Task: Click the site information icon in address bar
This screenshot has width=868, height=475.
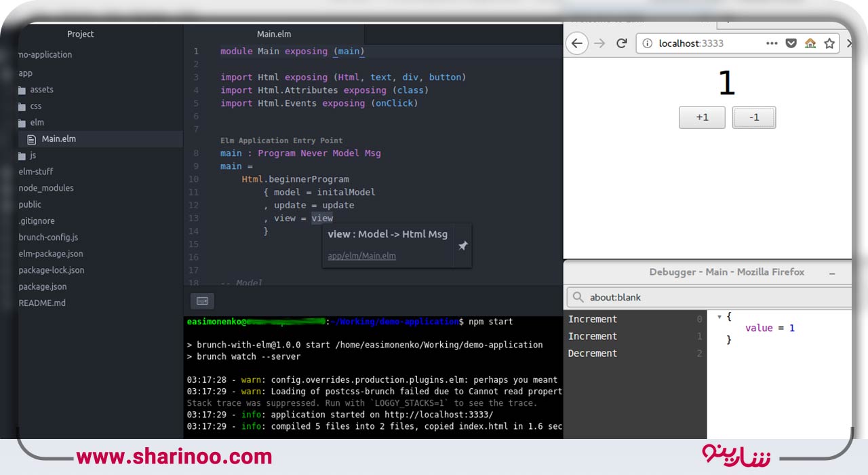Action: coord(647,43)
